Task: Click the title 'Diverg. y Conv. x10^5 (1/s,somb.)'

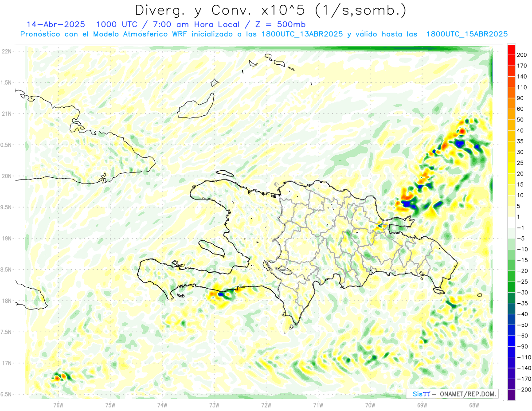Action: click(x=270, y=10)
